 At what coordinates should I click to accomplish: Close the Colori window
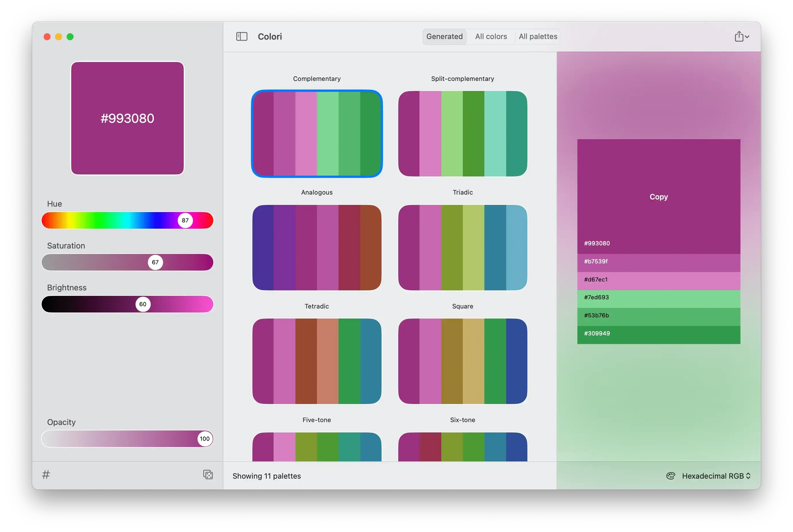(x=47, y=37)
